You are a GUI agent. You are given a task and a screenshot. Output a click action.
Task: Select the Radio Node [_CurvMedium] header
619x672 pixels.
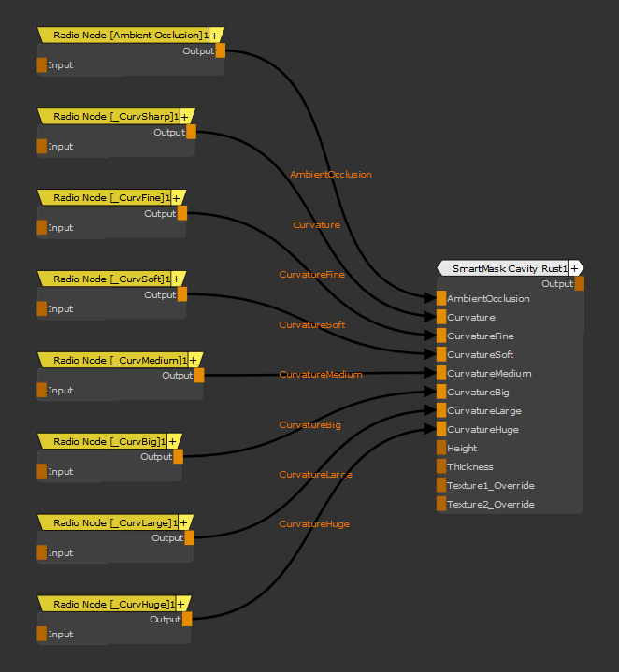tap(112, 360)
